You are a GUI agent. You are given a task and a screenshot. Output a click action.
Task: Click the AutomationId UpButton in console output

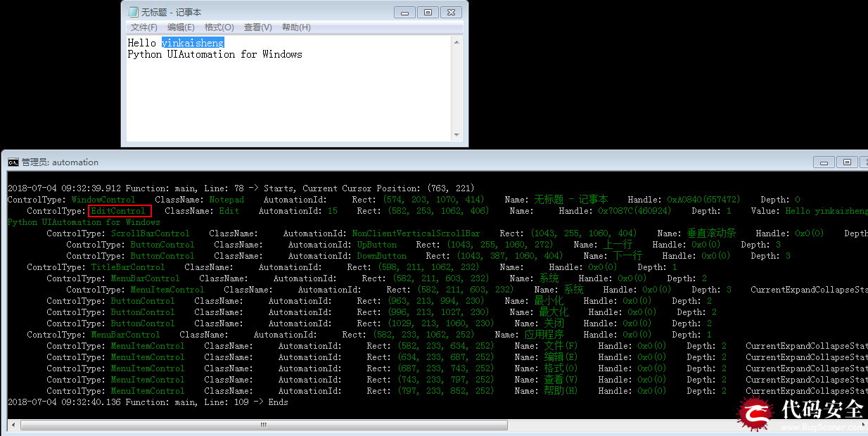point(377,245)
